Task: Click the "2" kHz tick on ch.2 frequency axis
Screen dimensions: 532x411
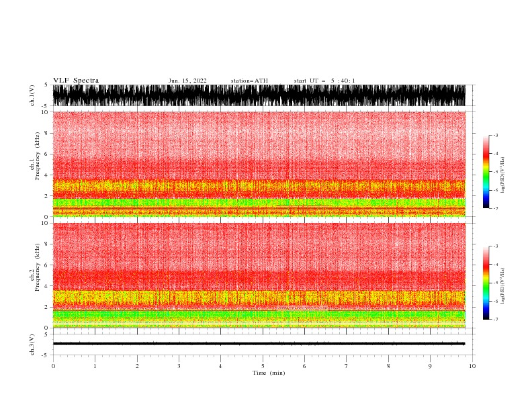Action: pos(46,307)
